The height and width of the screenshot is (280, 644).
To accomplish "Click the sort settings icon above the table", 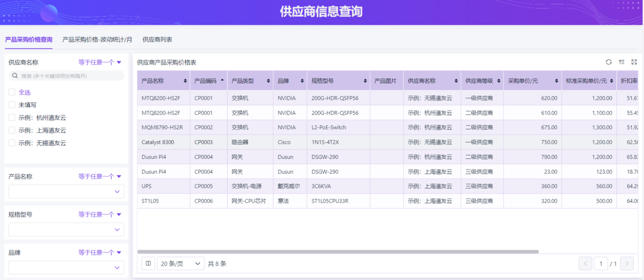I will pos(621,62).
